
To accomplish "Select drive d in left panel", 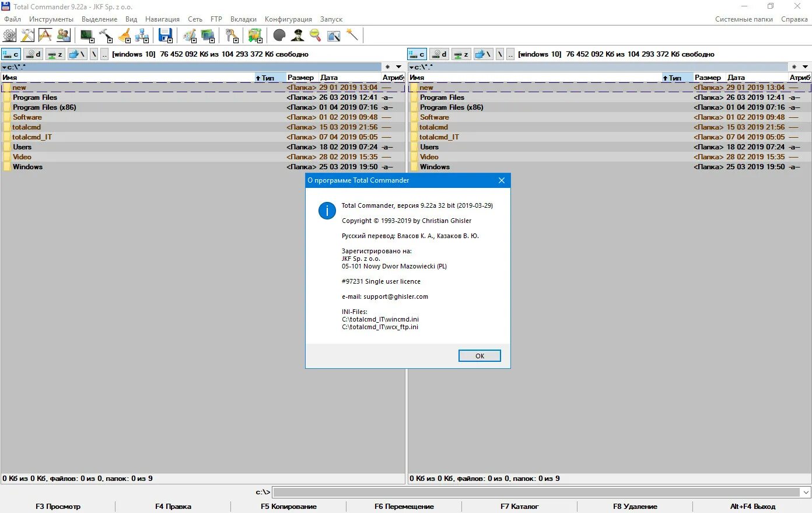I will [33, 54].
